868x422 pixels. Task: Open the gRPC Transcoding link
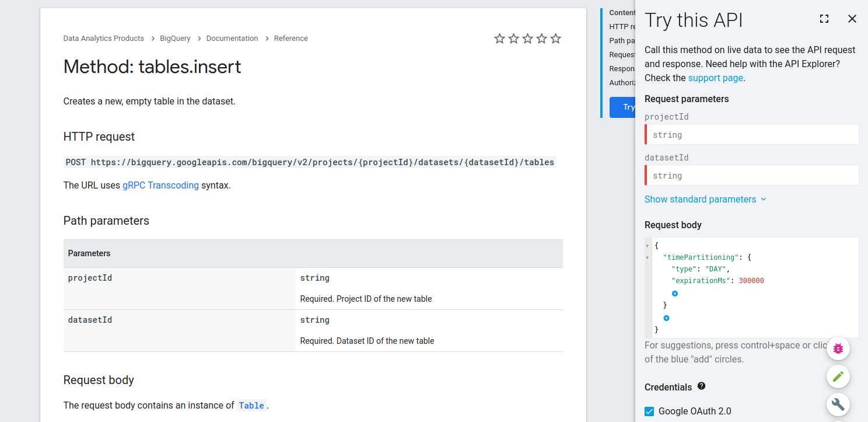point(160,186)
